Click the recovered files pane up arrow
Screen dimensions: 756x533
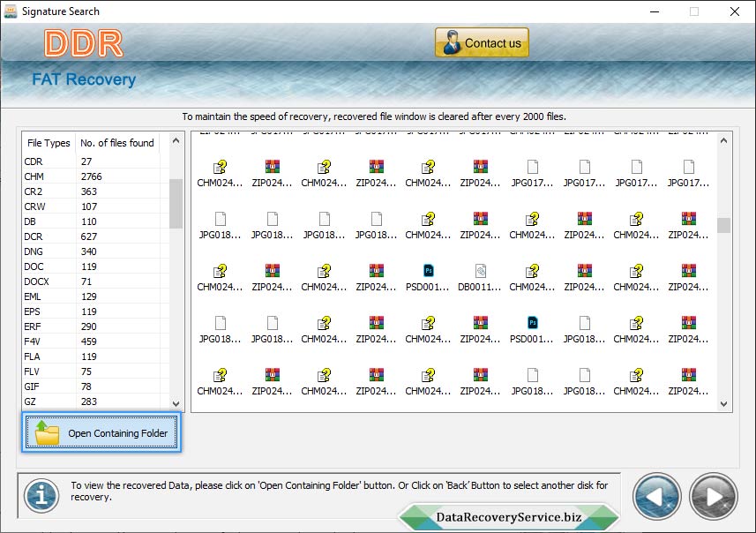723,141
